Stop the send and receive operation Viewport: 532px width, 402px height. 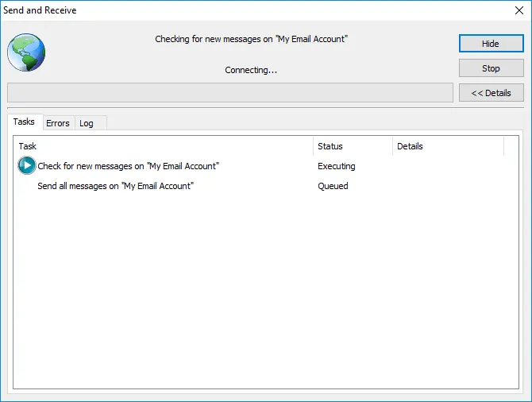(491, 68)
